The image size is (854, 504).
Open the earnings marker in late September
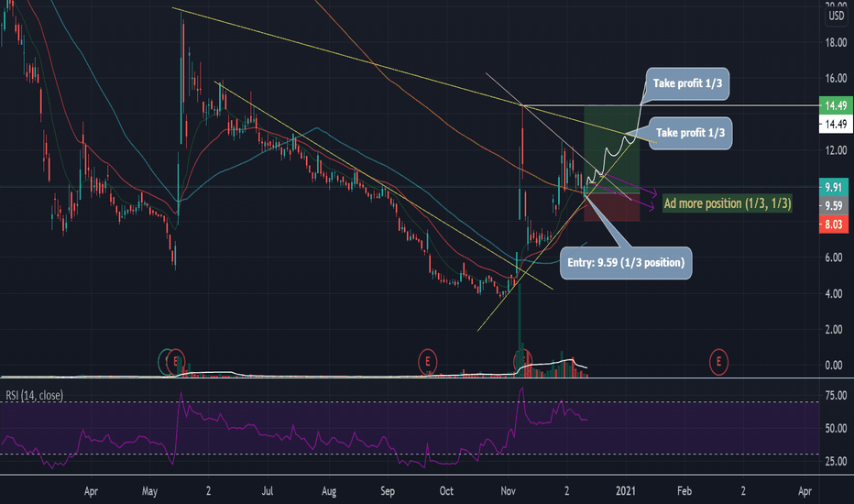tap(428, 362)
